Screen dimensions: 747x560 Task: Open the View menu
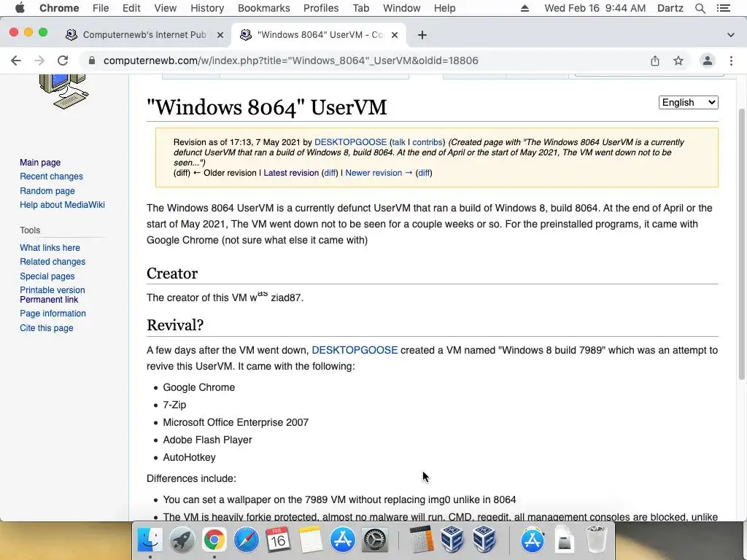tap(166, 8)
